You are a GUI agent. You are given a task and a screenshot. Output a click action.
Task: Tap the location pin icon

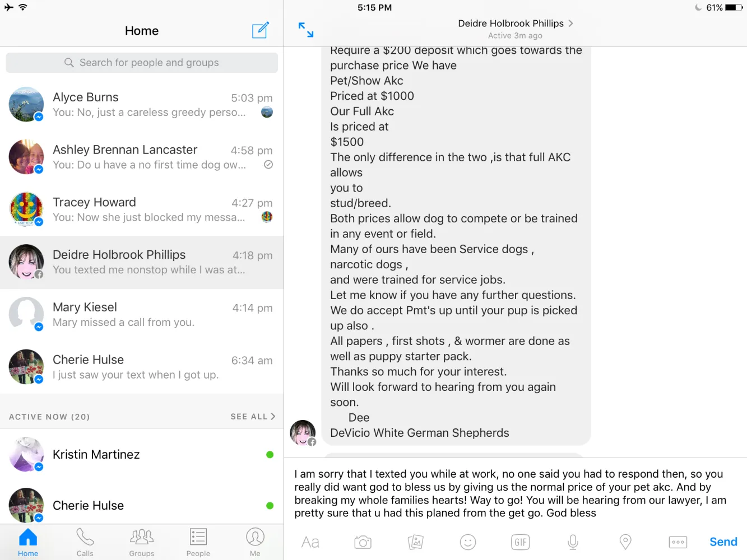(625, 542)
